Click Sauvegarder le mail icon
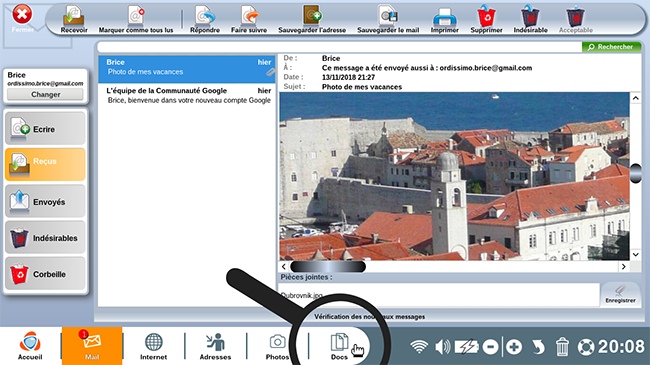Screen dimensions: 650x365 [x=388, y=19]
